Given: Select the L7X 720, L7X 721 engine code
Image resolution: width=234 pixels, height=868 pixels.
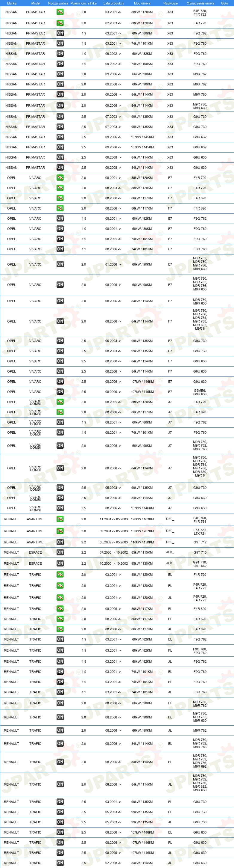Looking at the screenshot, I should point(200,531).
